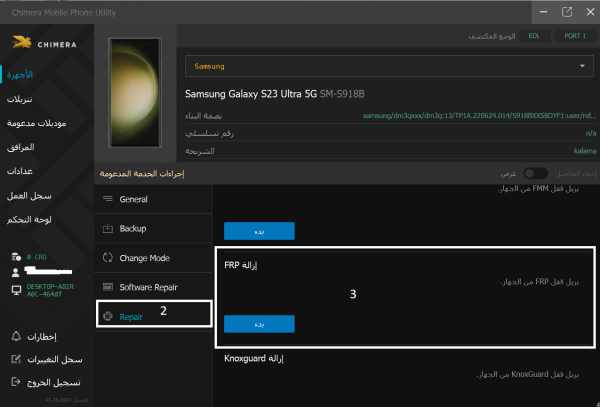Click the Change Mode refresh arrows icon
The image size is (600, 407).
108,257
